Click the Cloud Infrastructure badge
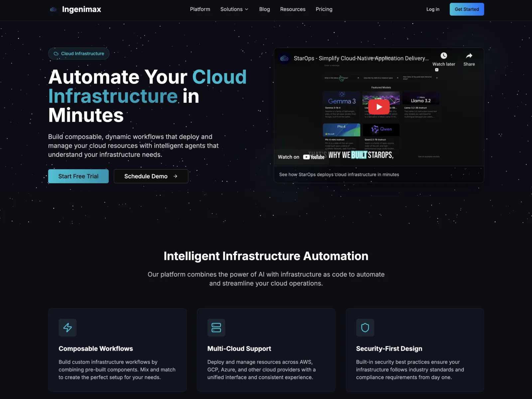The width and height of the screenshot is (532, 399). (79, 54)
